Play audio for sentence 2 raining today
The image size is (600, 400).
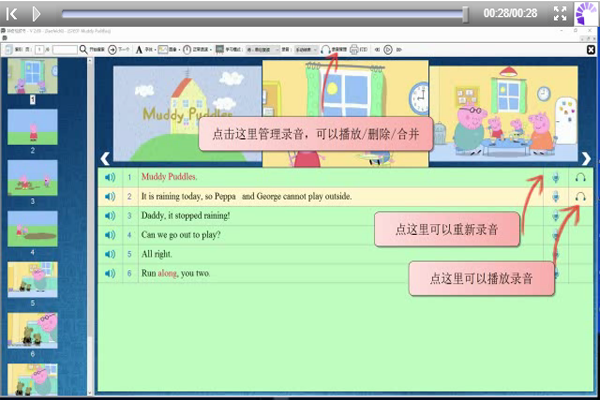[110, 196]
